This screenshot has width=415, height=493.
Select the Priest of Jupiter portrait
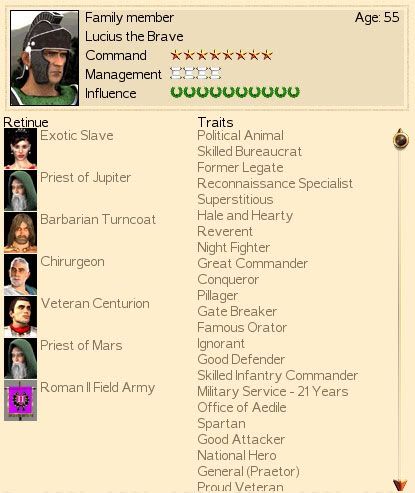point(20,191)
